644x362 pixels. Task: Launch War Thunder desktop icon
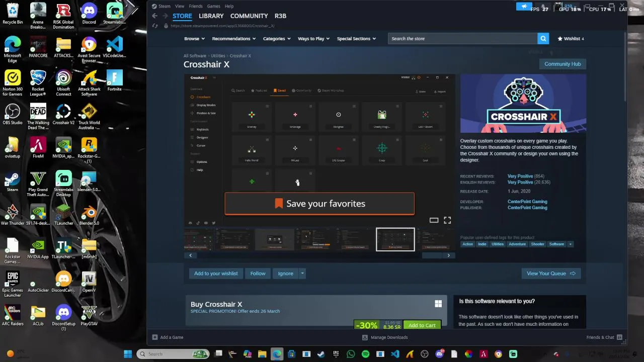[13, 215]
